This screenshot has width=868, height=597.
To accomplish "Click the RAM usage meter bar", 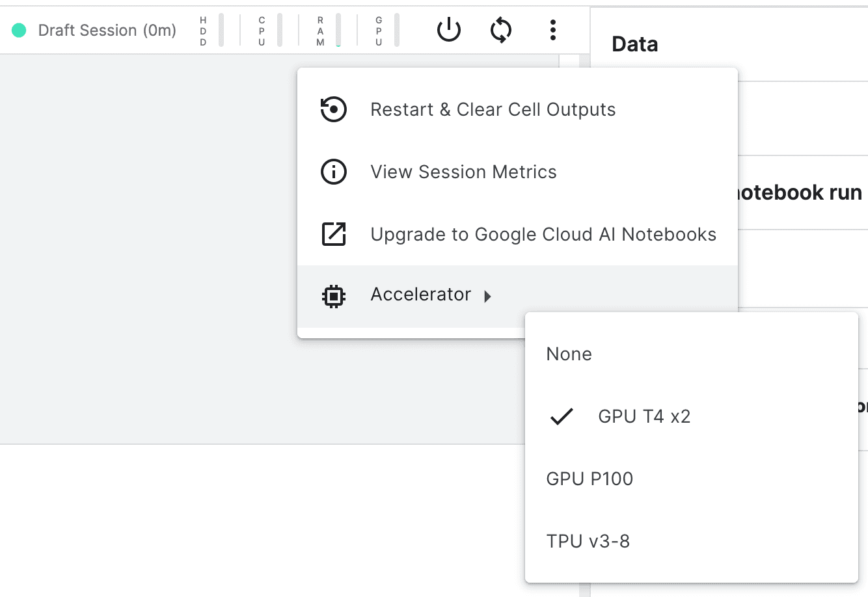I will click(338, 31).
